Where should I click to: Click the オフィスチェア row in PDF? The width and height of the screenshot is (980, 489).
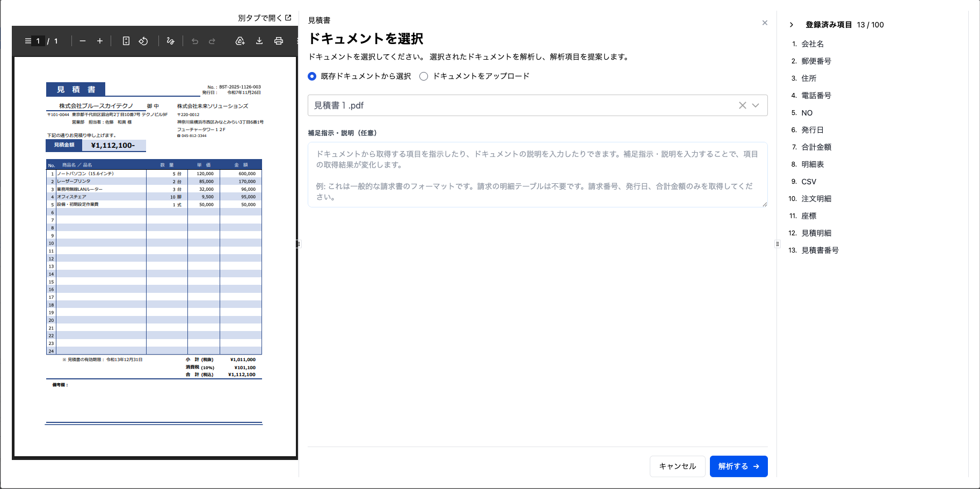pos(154,197)
